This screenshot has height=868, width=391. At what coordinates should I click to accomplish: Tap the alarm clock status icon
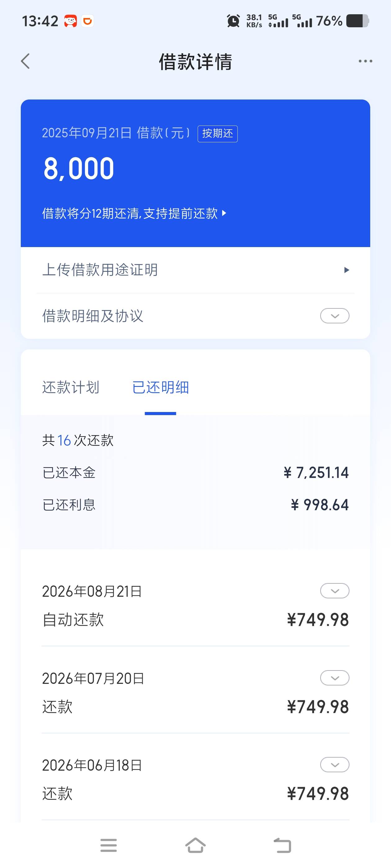233,21
